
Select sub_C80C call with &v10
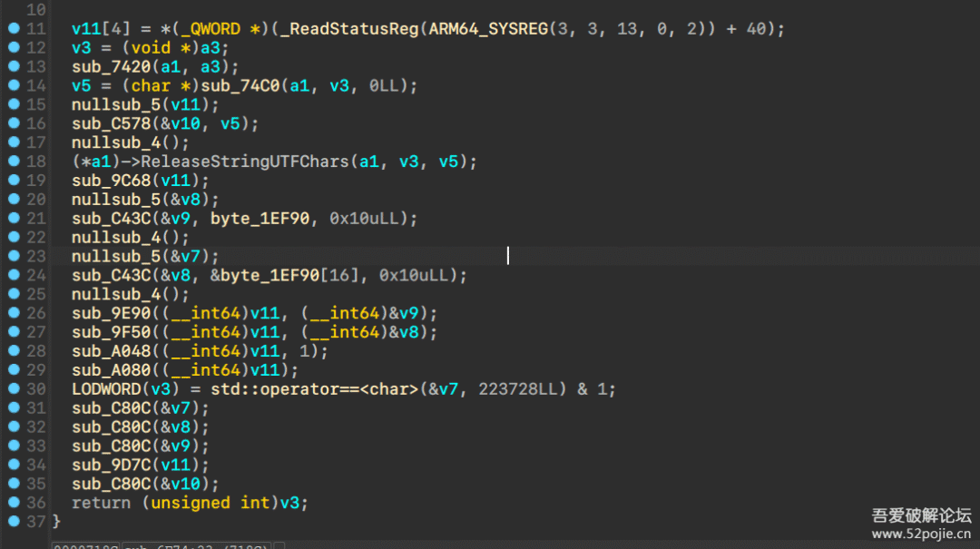point(145,484)
